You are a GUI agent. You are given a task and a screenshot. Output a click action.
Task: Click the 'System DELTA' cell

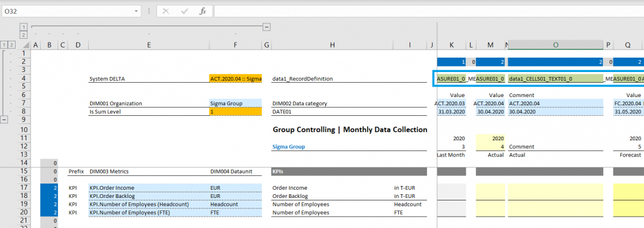click(x=149, y=78)
